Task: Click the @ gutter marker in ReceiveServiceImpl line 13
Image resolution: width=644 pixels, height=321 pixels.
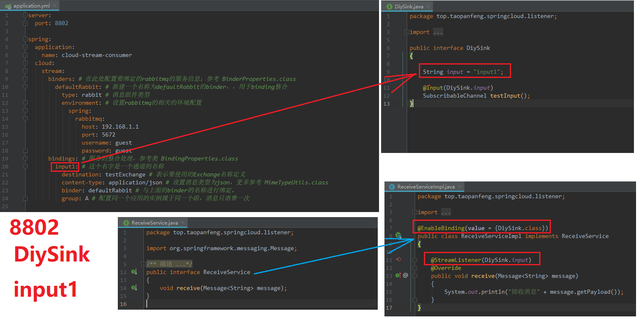Action: (405, 276)
